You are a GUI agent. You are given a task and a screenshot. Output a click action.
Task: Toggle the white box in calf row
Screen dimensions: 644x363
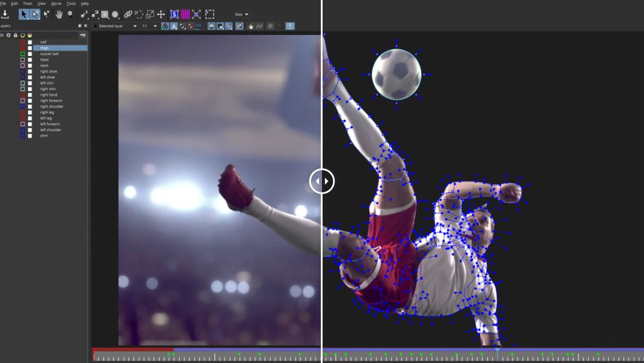click(30, 43)
